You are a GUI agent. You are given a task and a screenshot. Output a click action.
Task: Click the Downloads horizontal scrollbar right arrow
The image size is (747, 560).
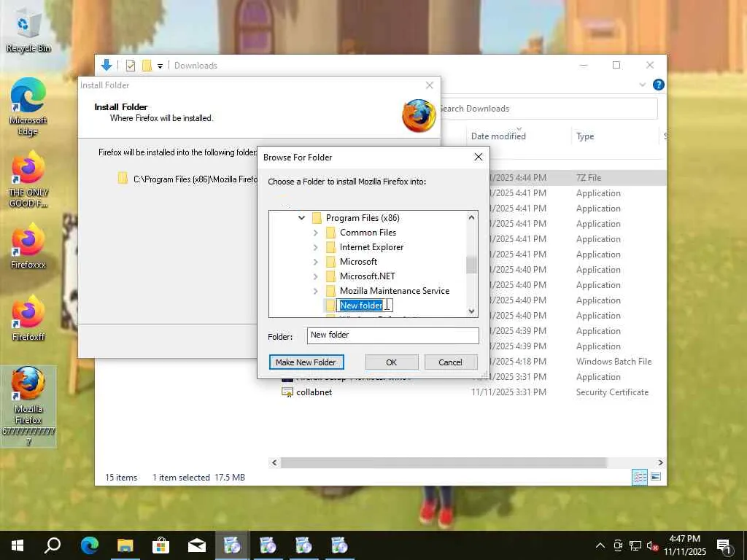660,462
